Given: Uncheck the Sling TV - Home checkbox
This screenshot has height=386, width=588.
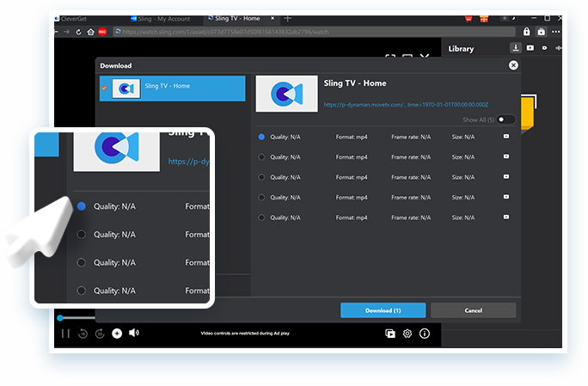Looking at the screenshot, I should 104,88.
